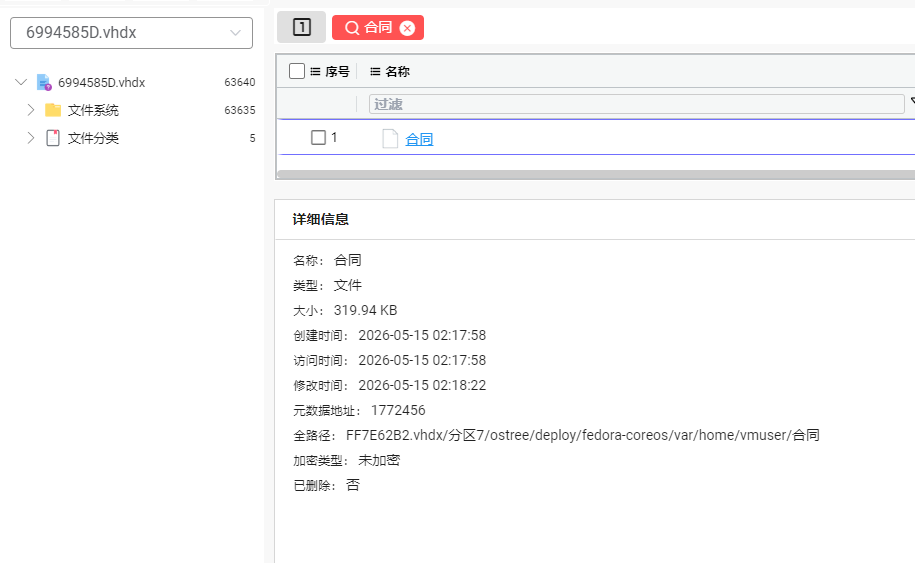Image resolution: width=915 pixels, height=563 pixels.
Task: Click the list icon beside 名称 header
Action: click(x=375, y=71)
